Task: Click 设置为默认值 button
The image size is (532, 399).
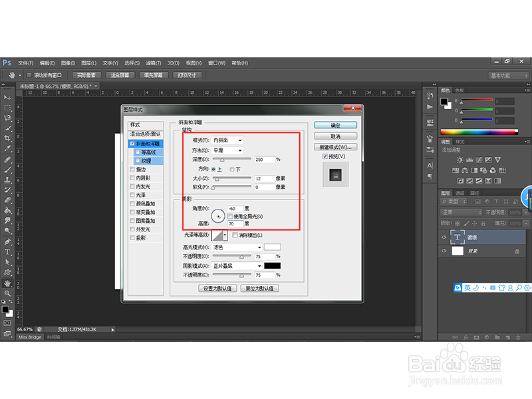Action: click(217, 289)
